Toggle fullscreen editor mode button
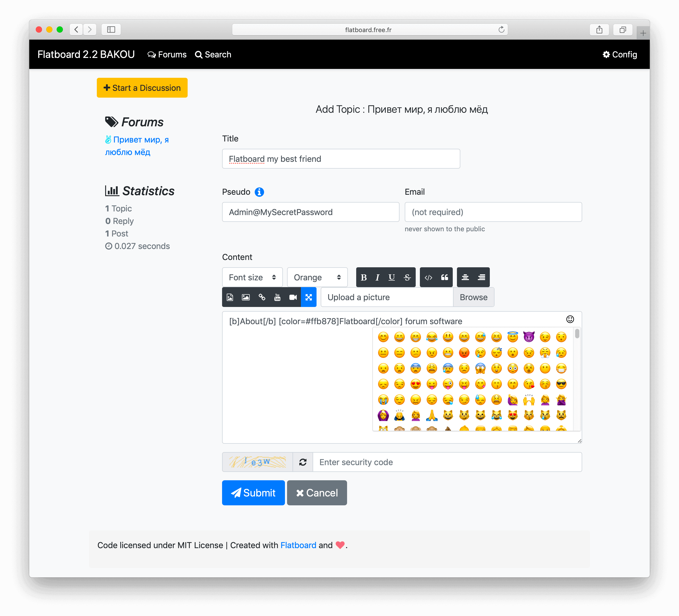 click(x=308, y=297)
